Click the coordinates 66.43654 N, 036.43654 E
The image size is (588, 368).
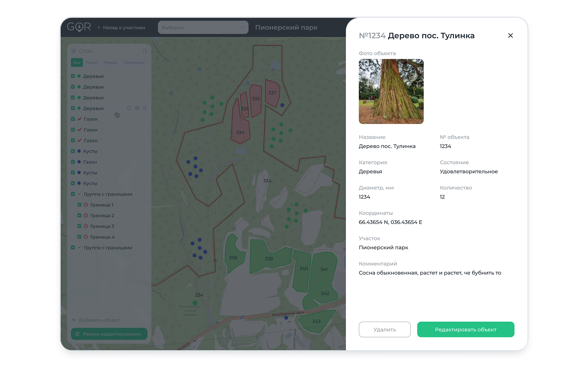(x=390, y=222)
